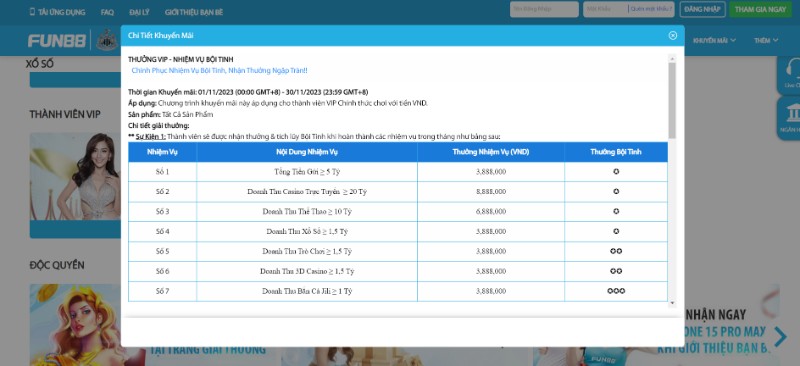Click the dialog scrollbar down arrow

point(672,303)
